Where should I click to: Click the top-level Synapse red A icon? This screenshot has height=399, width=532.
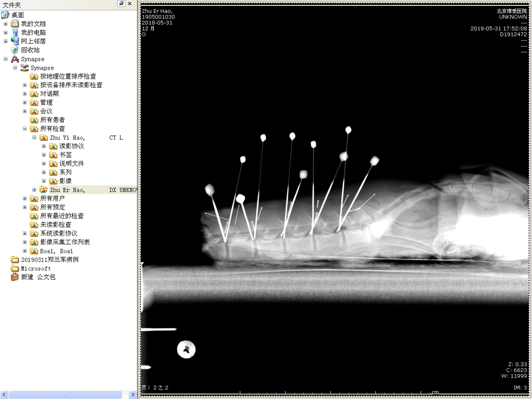[x=14, y=59]
